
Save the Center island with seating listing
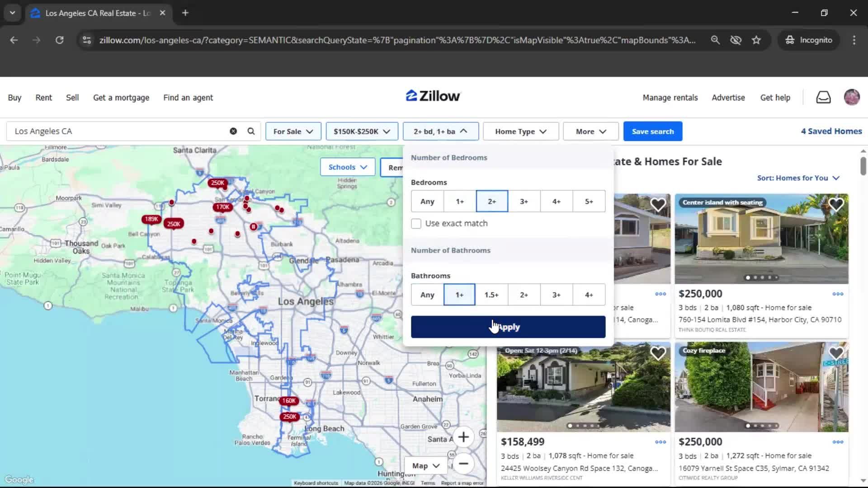836,205
